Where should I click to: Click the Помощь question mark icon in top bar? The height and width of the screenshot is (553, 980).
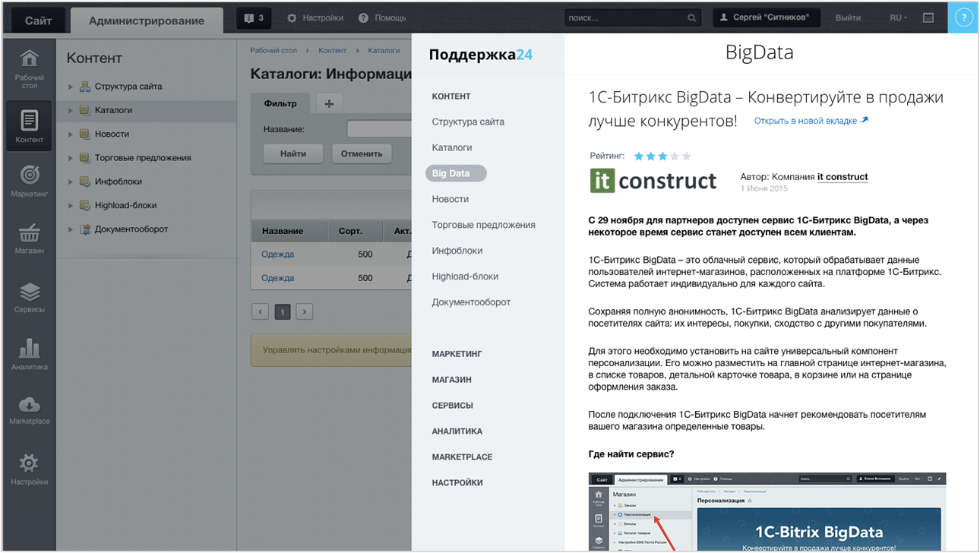tap(363, 17)
